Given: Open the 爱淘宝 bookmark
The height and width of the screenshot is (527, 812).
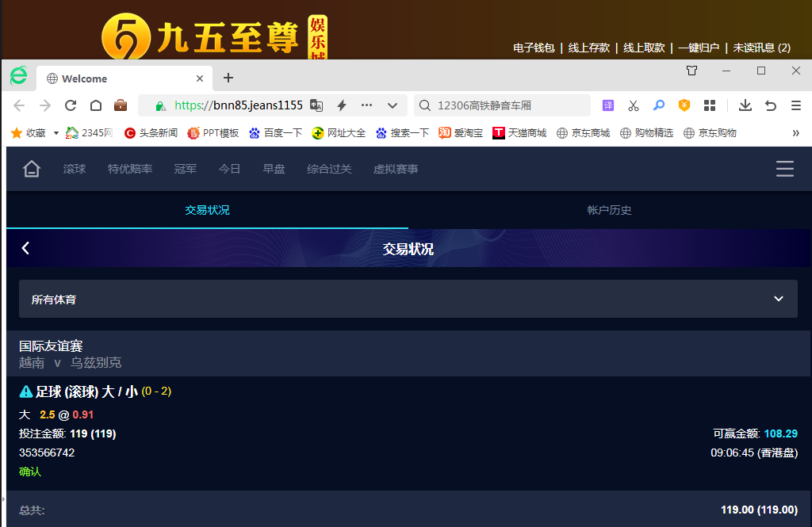Looking at the screenshot, I should (x=461, y=133).
